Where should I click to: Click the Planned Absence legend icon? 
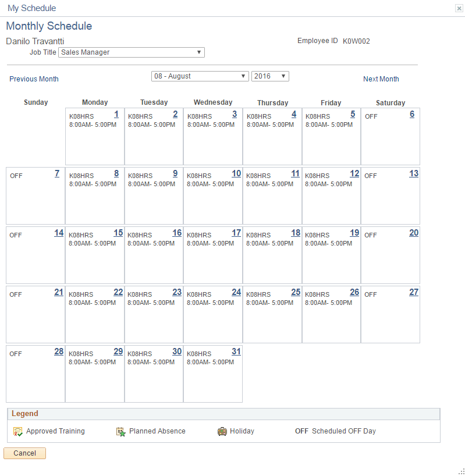(x=121, y=431)
